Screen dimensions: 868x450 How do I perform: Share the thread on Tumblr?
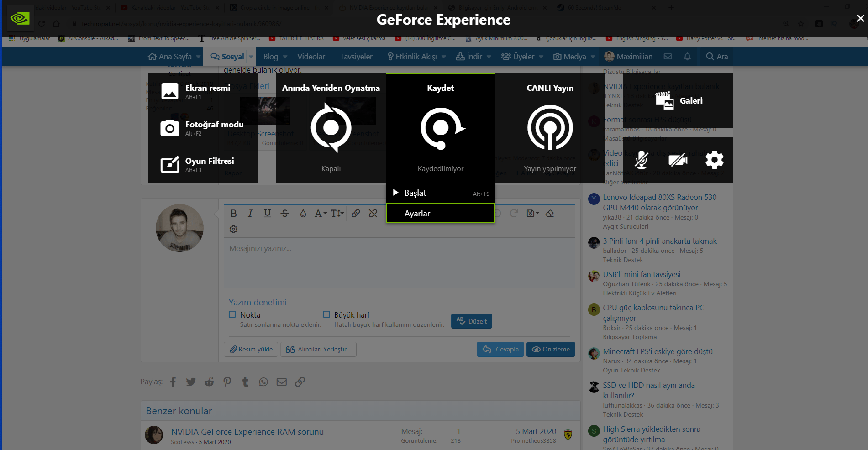(245, 382)
